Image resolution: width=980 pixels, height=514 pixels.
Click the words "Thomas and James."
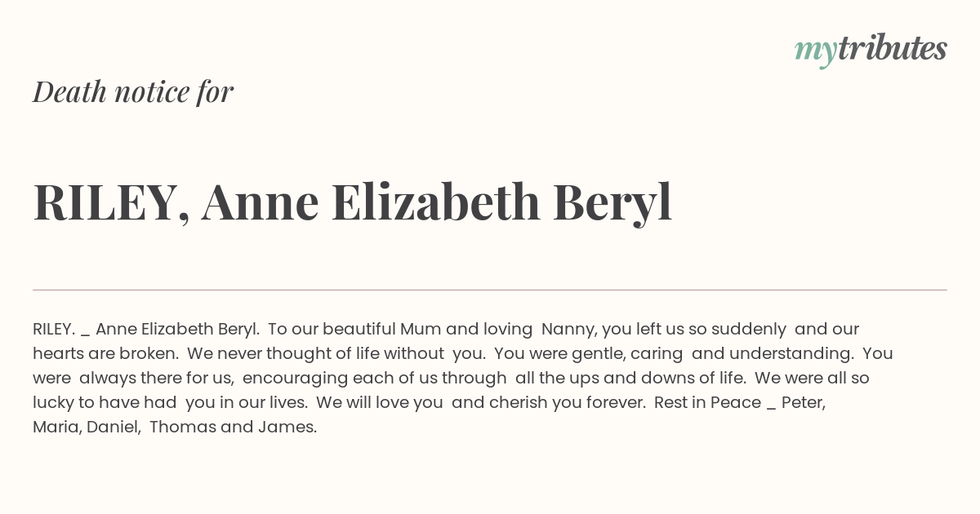click(x=233, y=428)
